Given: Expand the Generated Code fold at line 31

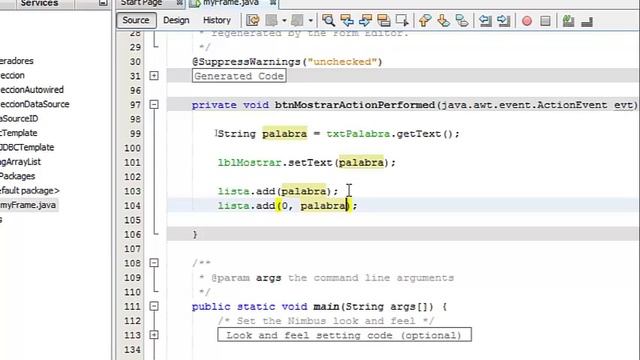Looking at the screenshot, I should pos(154,76).
